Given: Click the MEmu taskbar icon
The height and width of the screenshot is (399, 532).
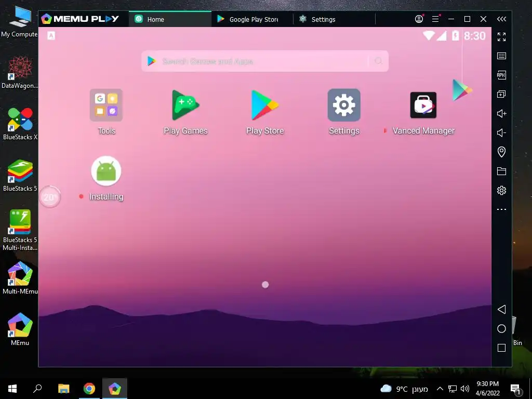Looking at the screenshot, I should 115,389.
